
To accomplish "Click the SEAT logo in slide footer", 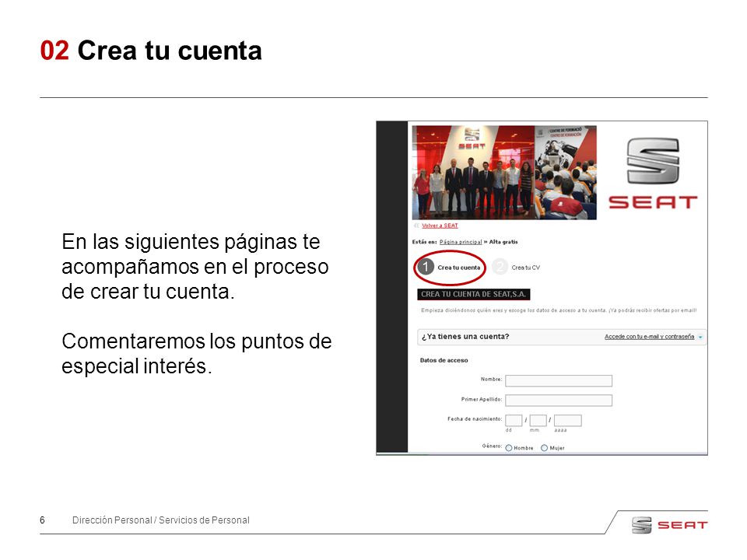I will 669,525.
